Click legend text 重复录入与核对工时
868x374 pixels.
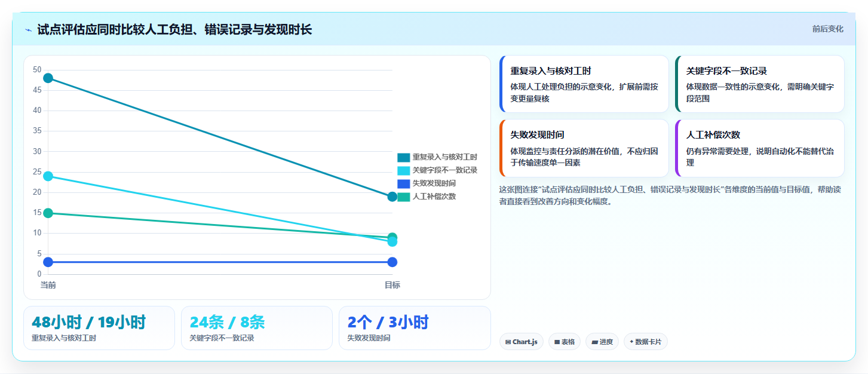(x=445, y=157)
